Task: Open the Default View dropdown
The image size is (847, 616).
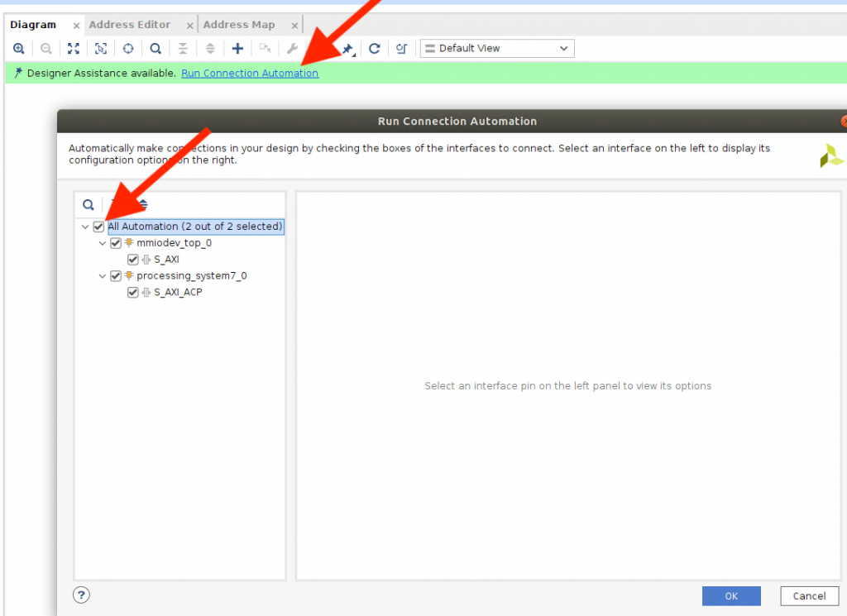Action: (x=497, y=49)
